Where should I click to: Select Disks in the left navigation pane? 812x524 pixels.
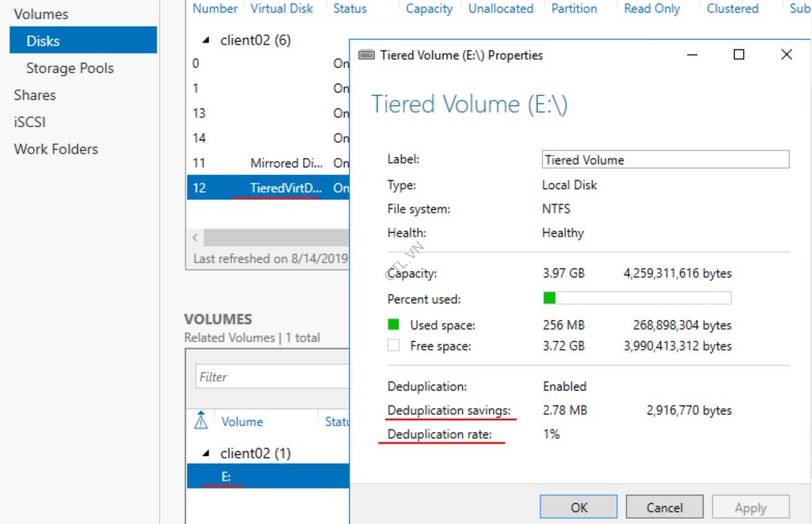click(x=41, y=40)
